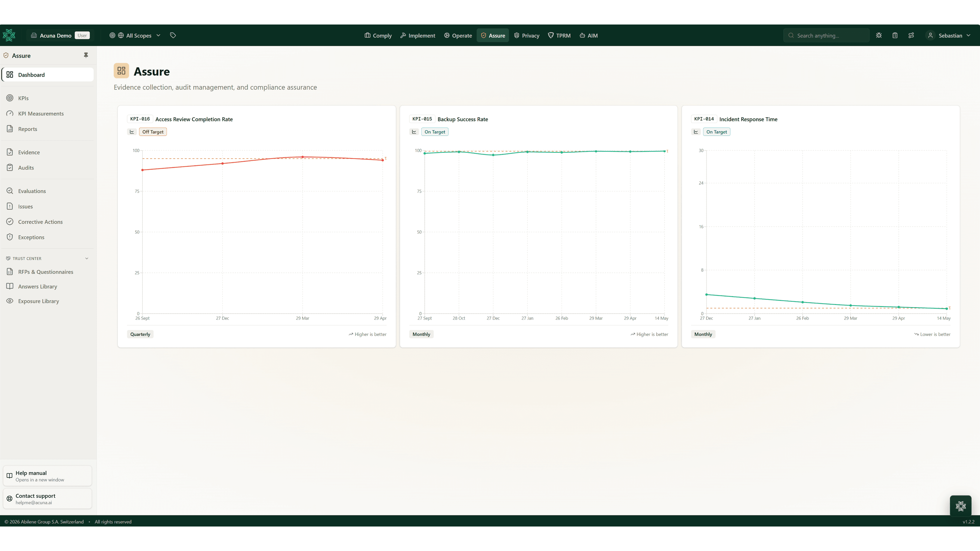Click the Audits clipboard-check icon
This screenshot has width=980, height=551.
click(10, 168)
